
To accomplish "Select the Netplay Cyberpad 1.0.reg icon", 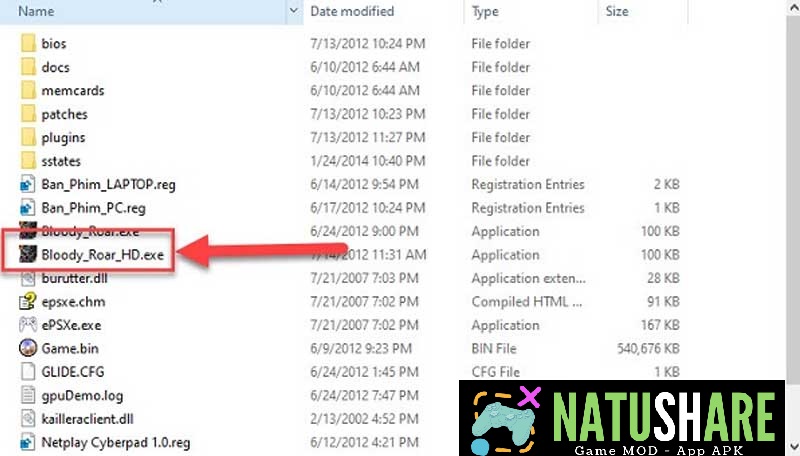I will [x=28, y=442].
